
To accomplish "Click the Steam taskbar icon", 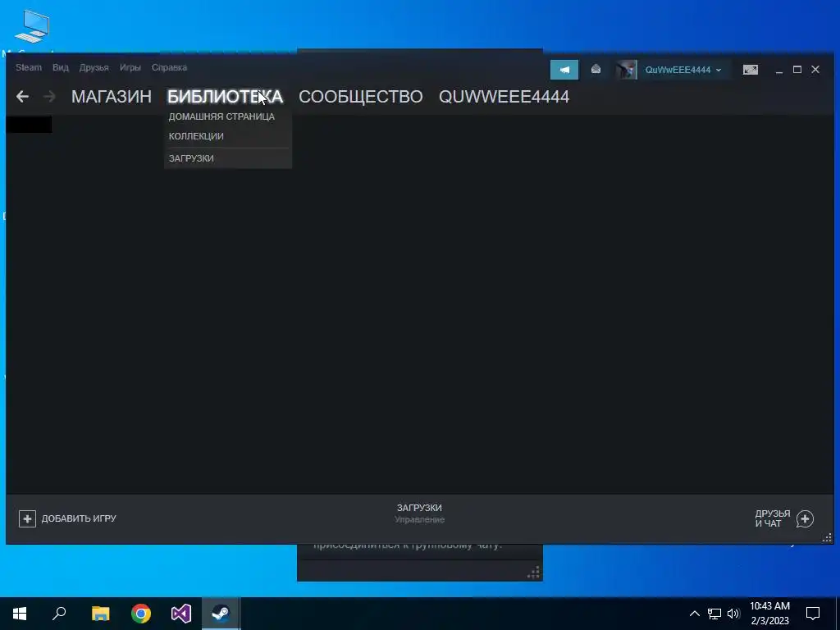I will click(221, 614).
